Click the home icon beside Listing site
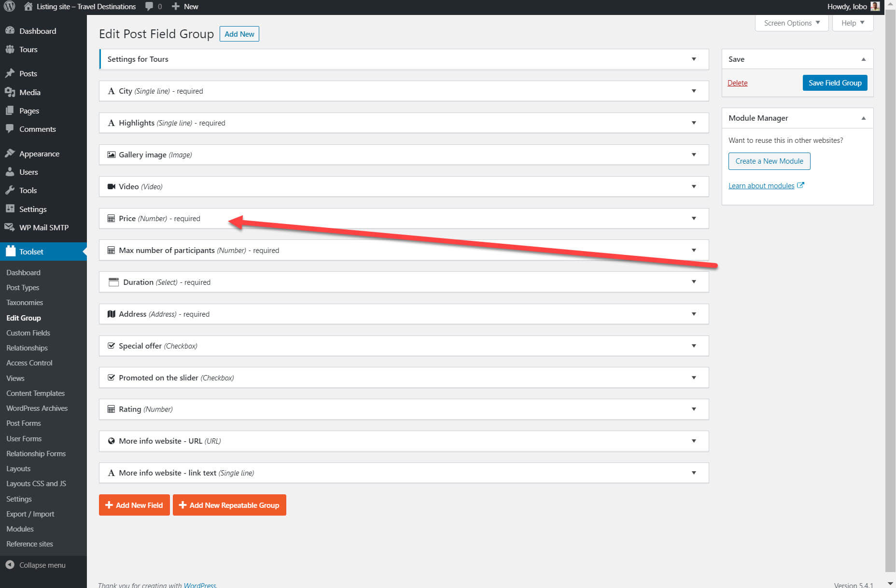The width and height of the screenshot is (896, 588). pyautogui.click(x=28, y=7)
